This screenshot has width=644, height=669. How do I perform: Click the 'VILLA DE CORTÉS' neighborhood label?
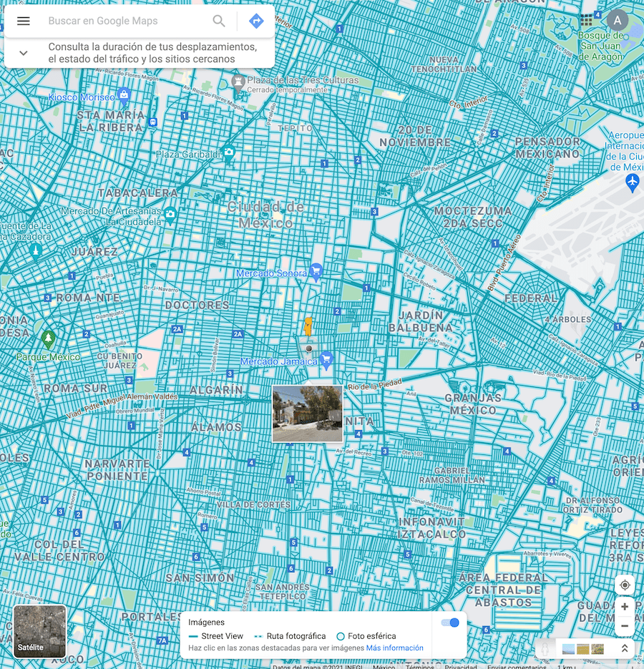coord(253,504)
